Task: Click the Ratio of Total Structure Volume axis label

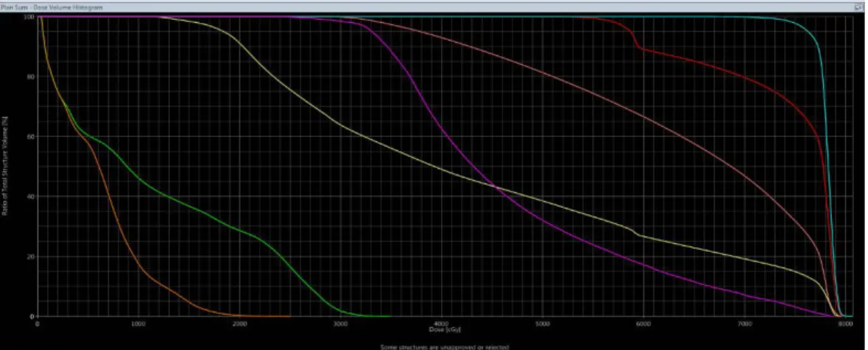Action: [4, 167]
